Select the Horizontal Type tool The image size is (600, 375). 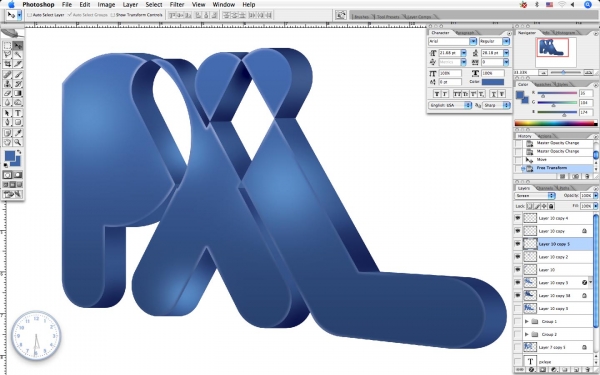click(18, 113)
